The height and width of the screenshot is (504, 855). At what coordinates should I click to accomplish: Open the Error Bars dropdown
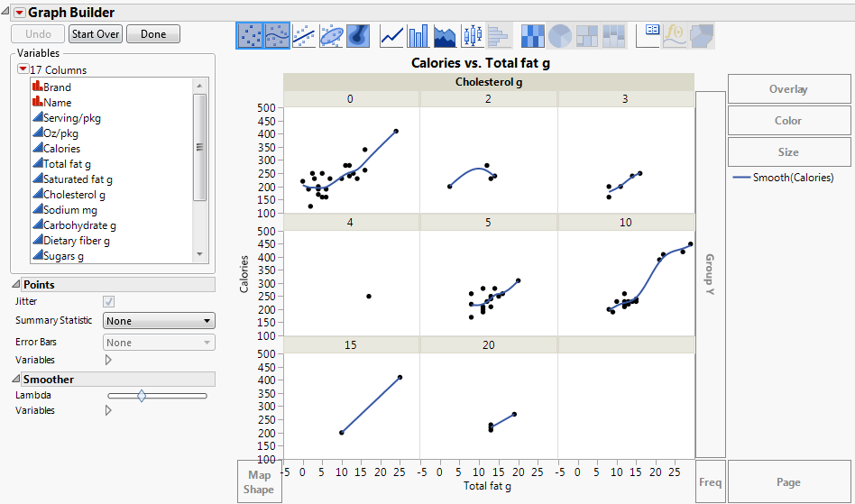tap(159, 343)
